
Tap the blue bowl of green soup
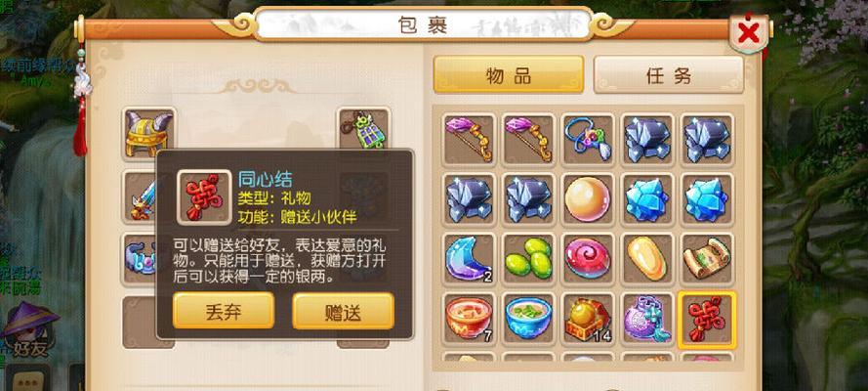pos(528,319)
